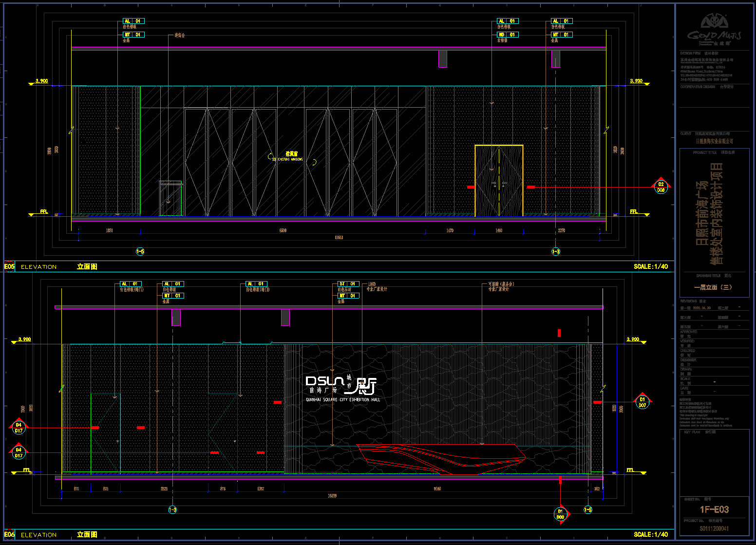Select the green-outlined cabinet in E05 elevation
This screenshot has width=756, height=545.
pos(170,199)
